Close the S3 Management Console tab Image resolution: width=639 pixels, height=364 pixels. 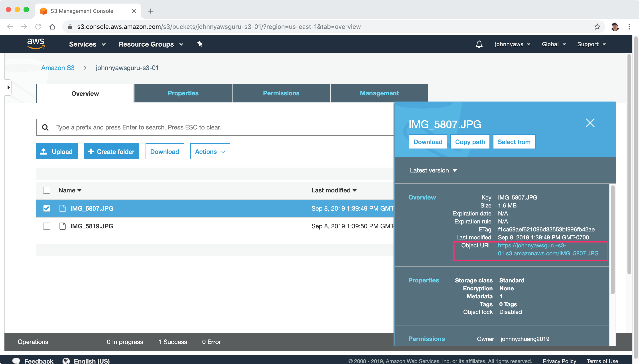click(x=134, y=11)
